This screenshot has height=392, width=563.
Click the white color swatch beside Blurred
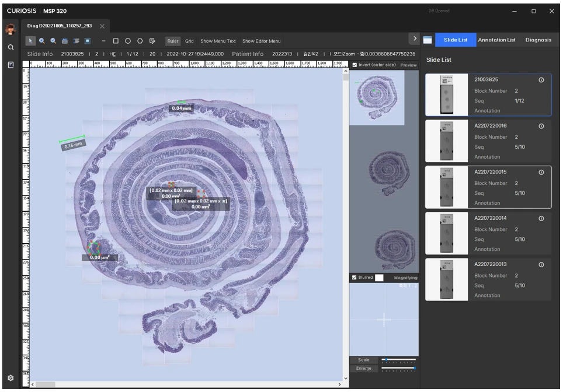click(x=379, y=278)
